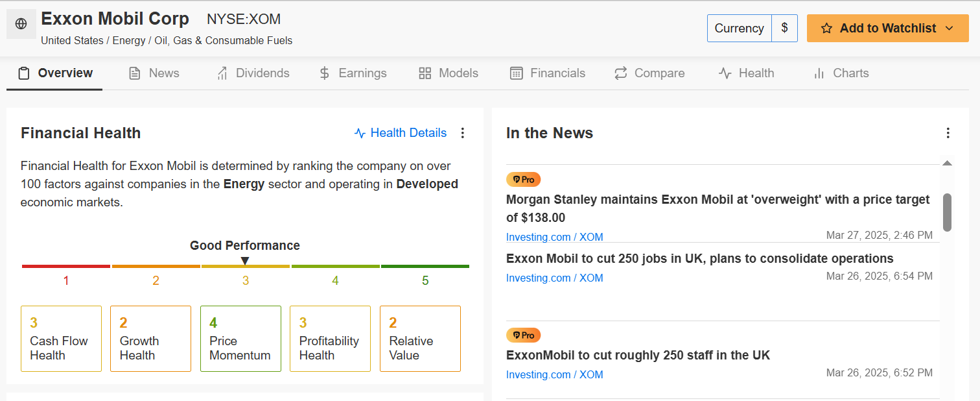The image size is (980, 401).
Task: Open the Currency dollar selector
Action: point(785,29)
